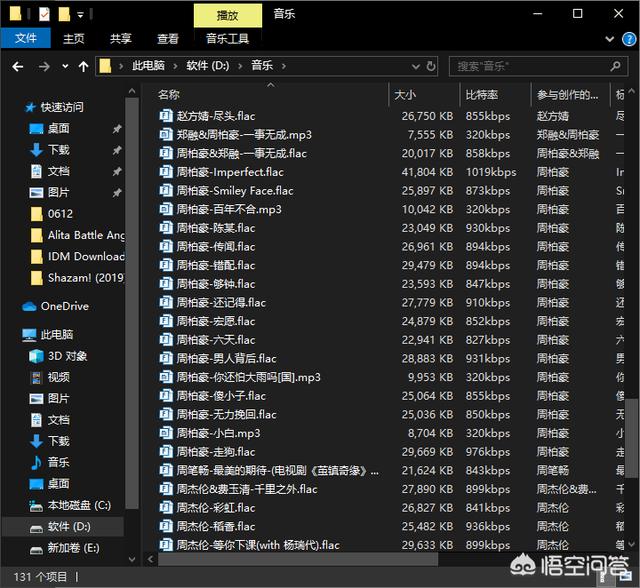Image resolution: width=640 pixels, height=588 pixels.
Task: Open the quick access toolbar customize dropdown
Action: [x=80, y=15]
